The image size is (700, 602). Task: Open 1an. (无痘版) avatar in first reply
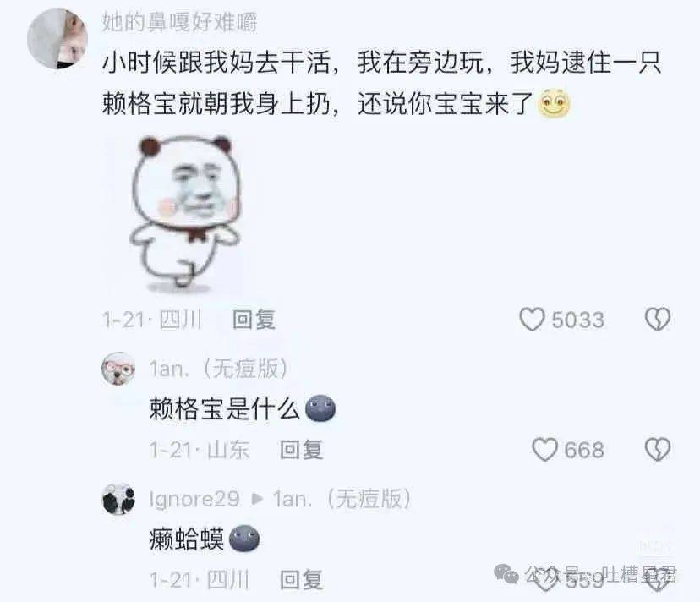(118, 369)
